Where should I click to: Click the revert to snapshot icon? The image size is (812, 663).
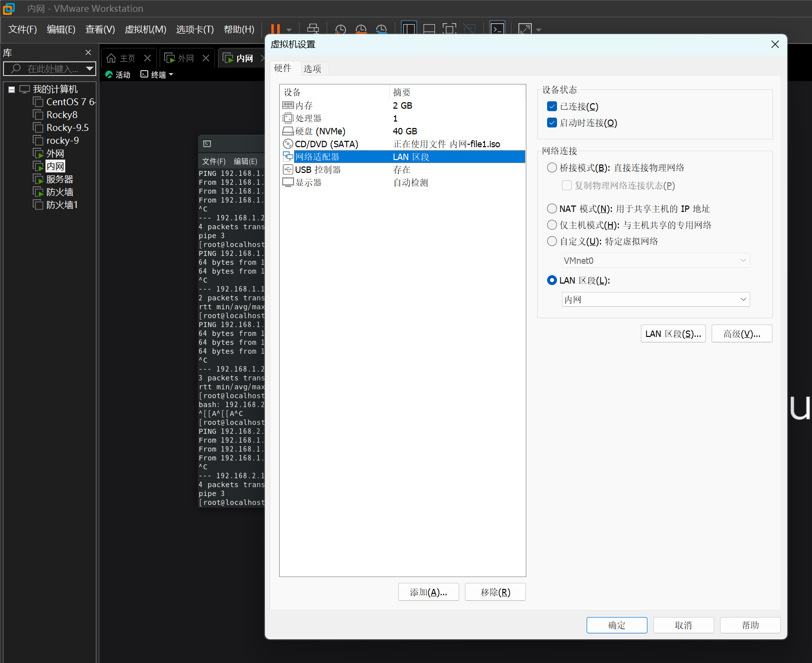click(361, 30)
